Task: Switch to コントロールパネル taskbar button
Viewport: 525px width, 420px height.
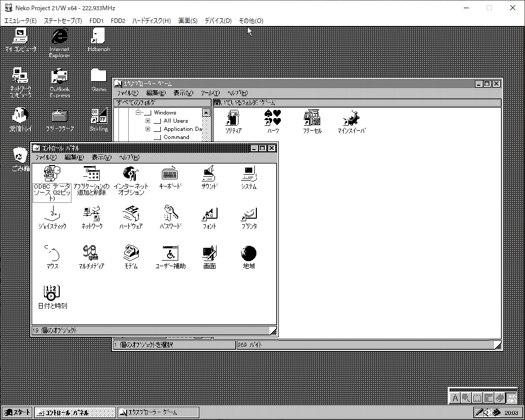Action: pos(75,412)
